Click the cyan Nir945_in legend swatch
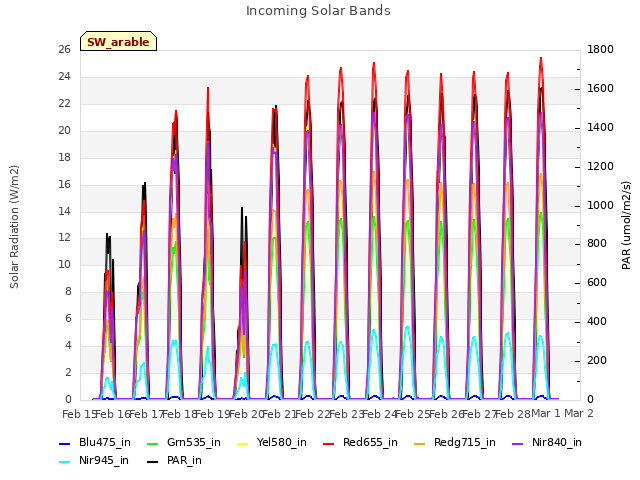Viewport: 640px width, 480px height. tap(64, 462)
